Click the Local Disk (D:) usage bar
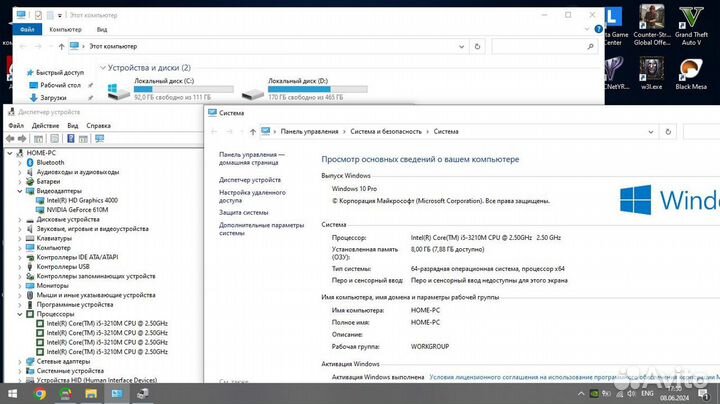Screen dimensions: 720x404 (318, 89)
